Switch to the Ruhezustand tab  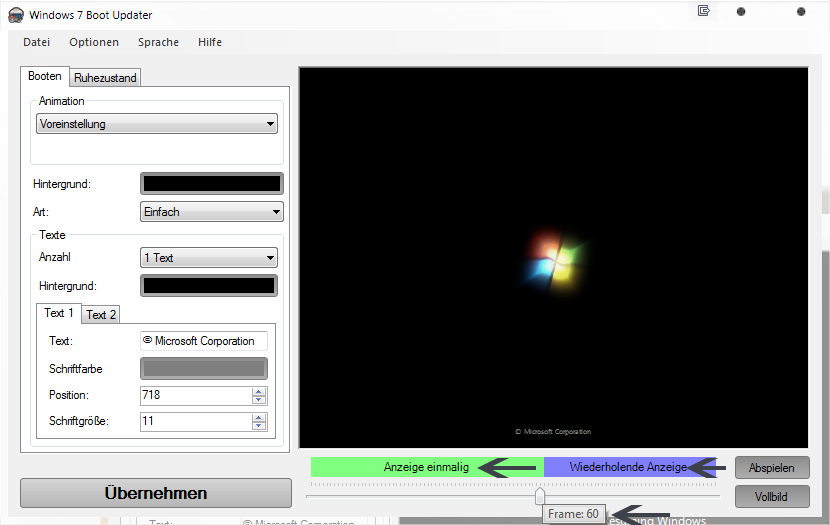(x=105, y=77)
